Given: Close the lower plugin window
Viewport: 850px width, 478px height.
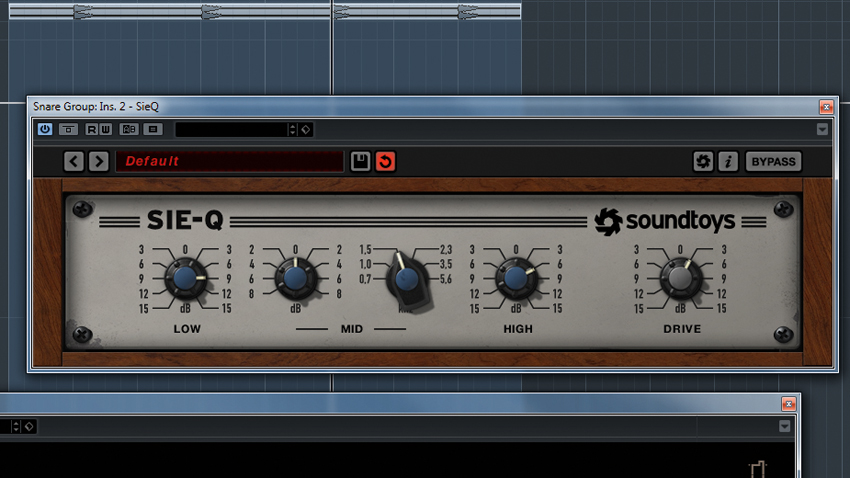Looking at the screenshot, I should pyautogui.click(x=789, y=404).
